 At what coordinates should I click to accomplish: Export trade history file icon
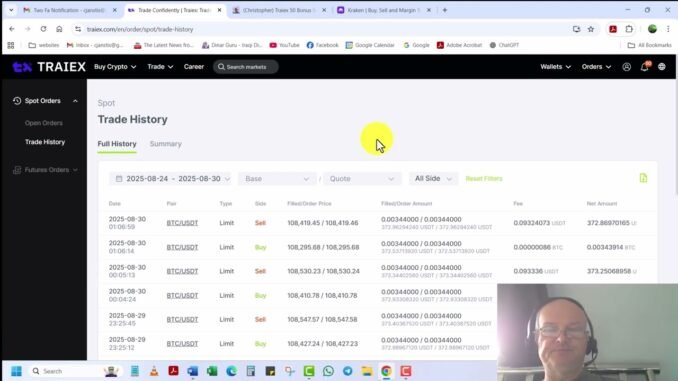[643, 178]
